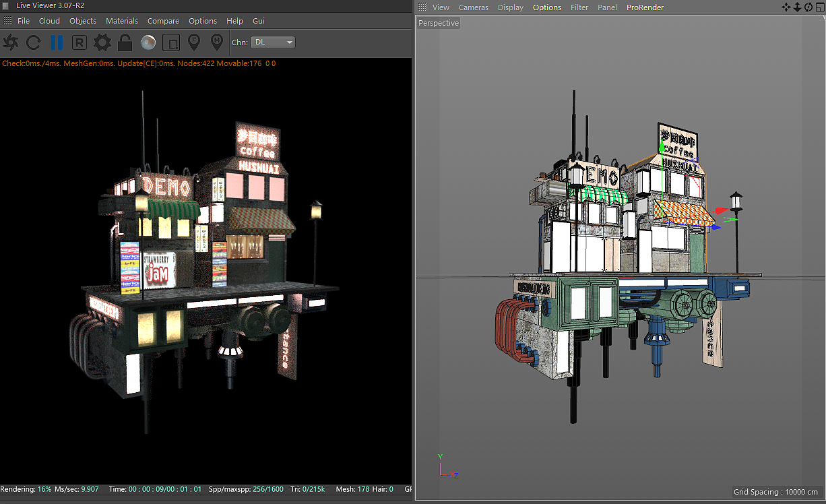
Task: Click Ms/sec 9.907 status value
Action: tap(77, 489)
